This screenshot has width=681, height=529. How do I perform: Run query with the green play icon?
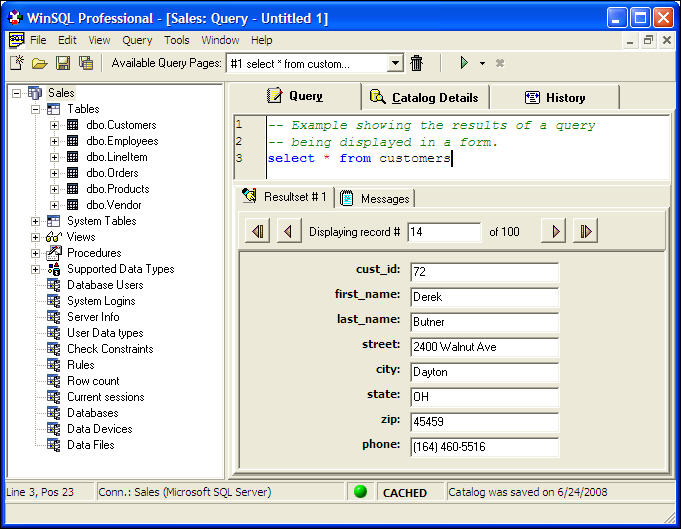(x=464, y=63)
